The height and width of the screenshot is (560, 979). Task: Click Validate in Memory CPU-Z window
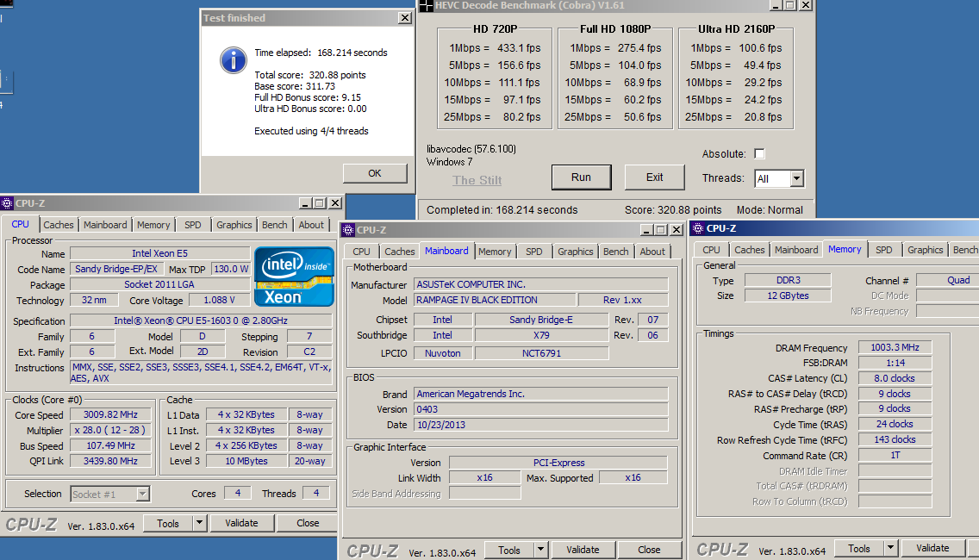[932, 548]
